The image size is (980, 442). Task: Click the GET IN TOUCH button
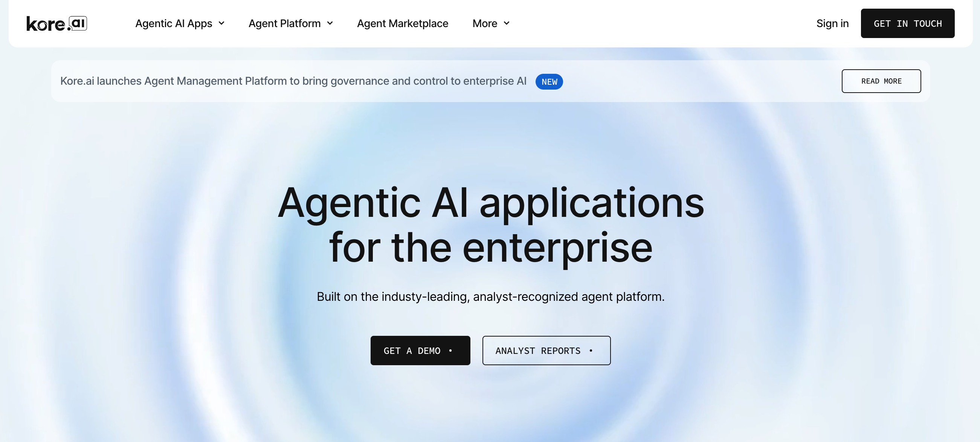[x=908, y=23]
